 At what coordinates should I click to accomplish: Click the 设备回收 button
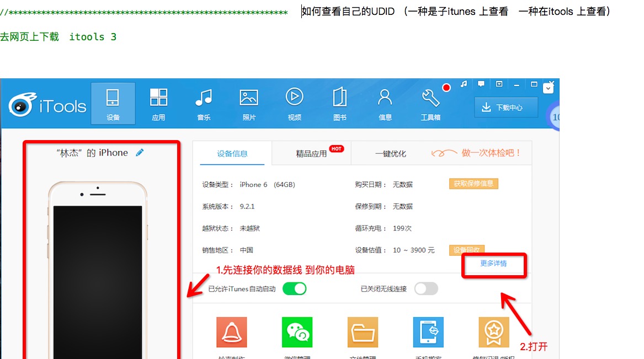(x=467, y=249)
